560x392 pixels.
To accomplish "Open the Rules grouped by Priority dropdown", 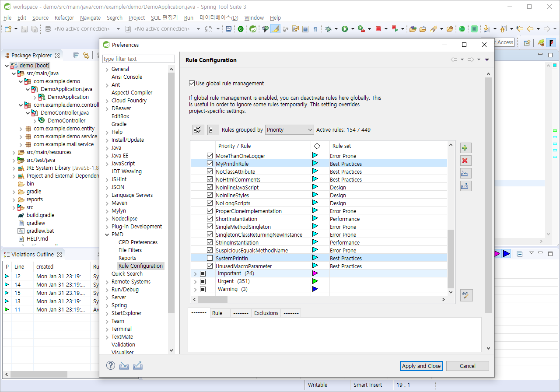I will [x=290, y=130].
